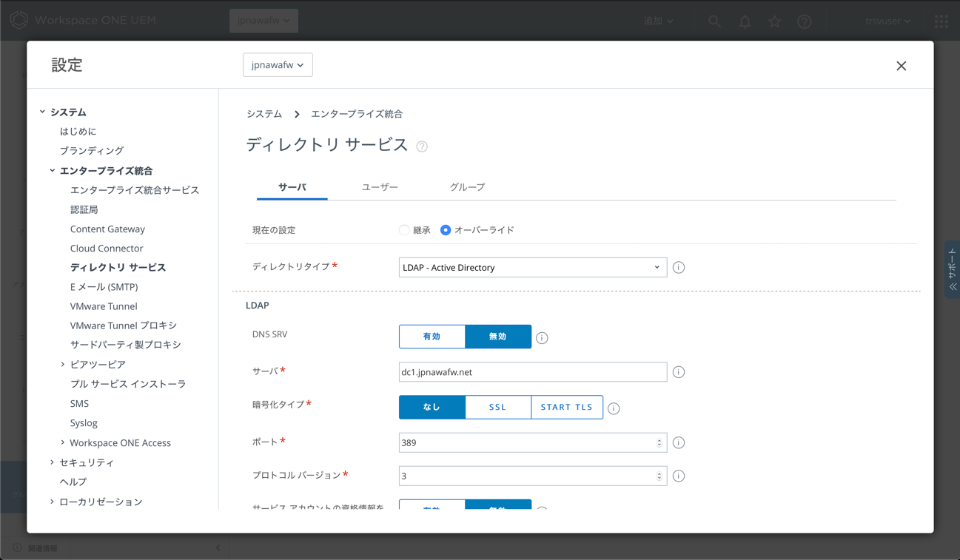Screen dimensions: 960x560
Task: Expand the ローカリゼーション tree node
Action: 52,502
